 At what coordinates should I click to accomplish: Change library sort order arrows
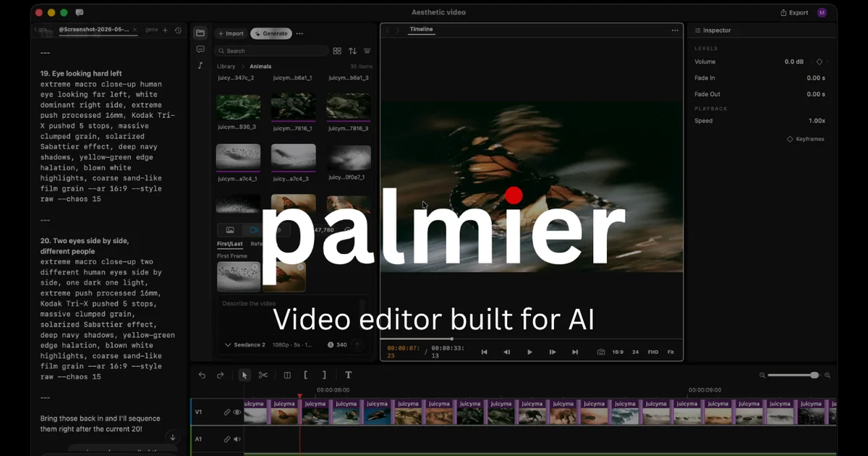click(x=352, y=51)
